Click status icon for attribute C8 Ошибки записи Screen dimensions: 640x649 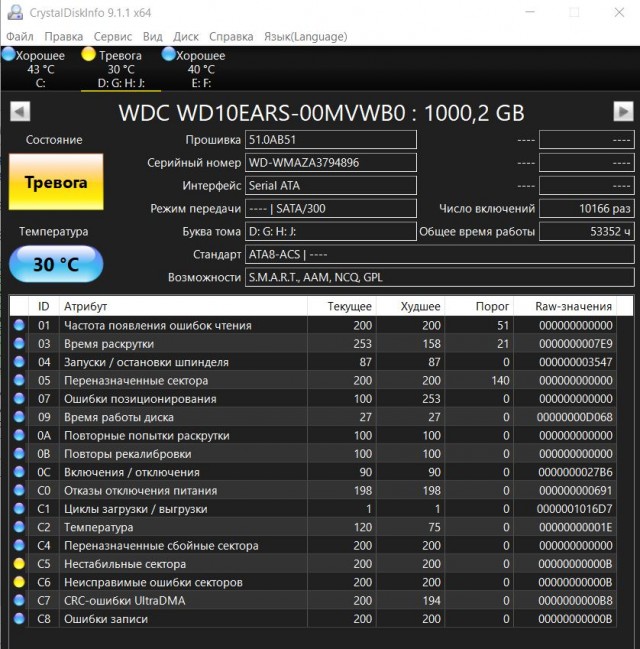click(19, 619)
